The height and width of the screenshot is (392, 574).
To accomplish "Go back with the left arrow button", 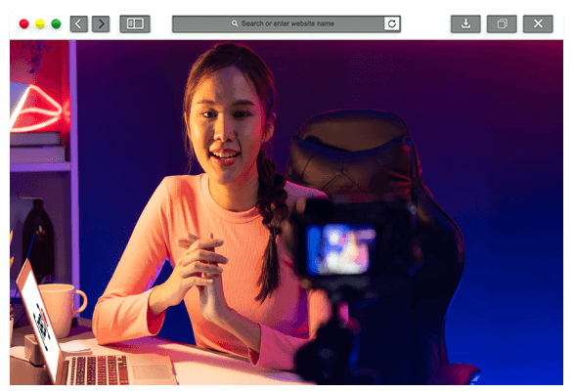I will point(78,24).
